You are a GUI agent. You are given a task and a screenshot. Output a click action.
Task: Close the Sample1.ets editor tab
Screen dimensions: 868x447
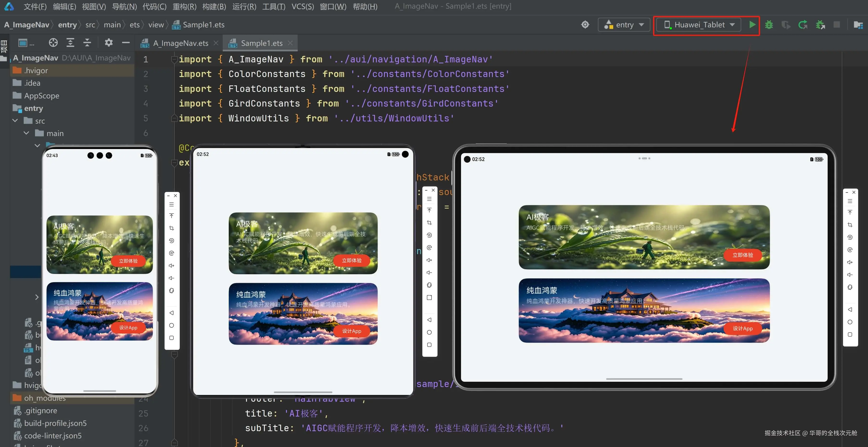tap(290, 43)
